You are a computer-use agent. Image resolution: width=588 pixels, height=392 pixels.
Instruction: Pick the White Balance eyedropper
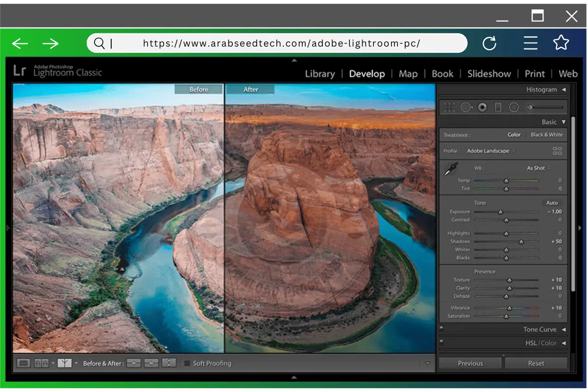tap(451, 169)
